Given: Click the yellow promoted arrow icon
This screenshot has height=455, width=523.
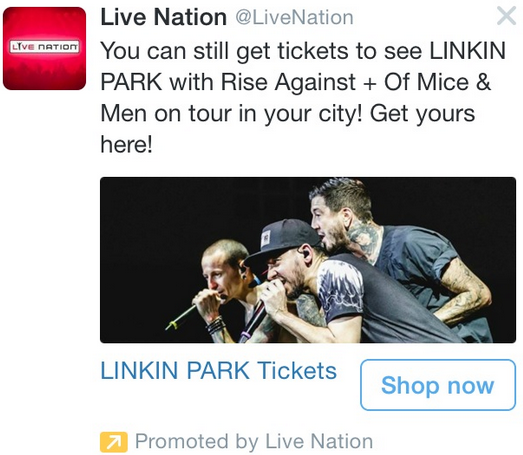Looking at the screenshot, I should point(113,442).
